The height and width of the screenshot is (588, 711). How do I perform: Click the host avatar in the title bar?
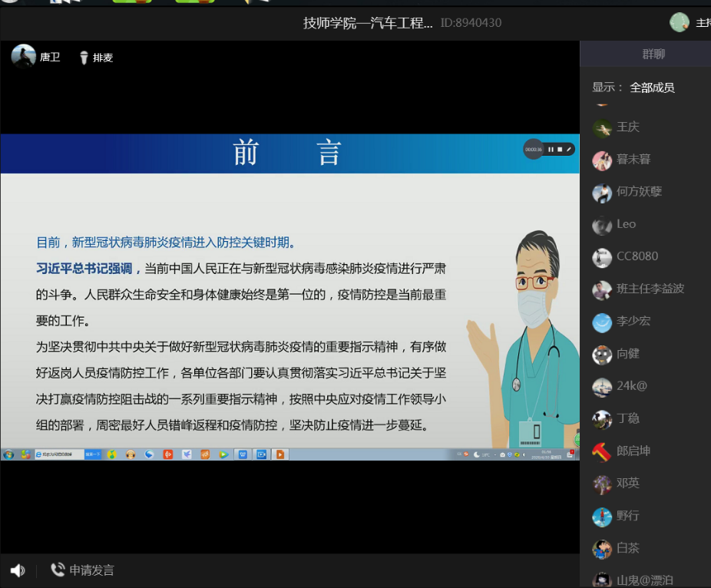point(680,23)
